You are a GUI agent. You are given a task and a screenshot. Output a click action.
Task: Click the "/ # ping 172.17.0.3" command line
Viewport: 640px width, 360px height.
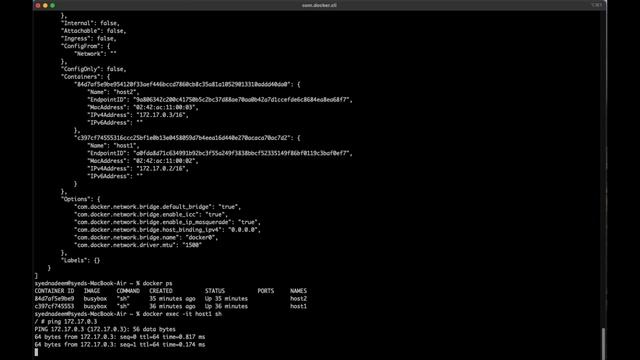[66, 322]
